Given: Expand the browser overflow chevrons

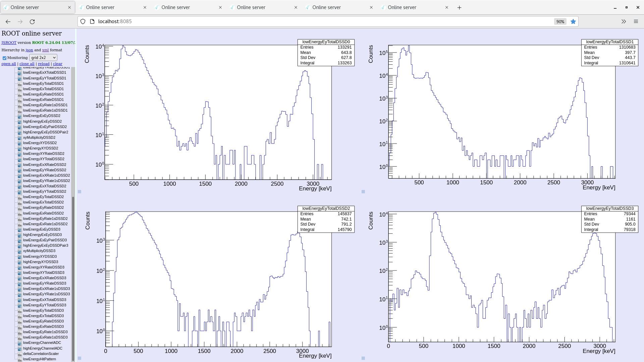Looking at the screenshot, I should point(624,21).
